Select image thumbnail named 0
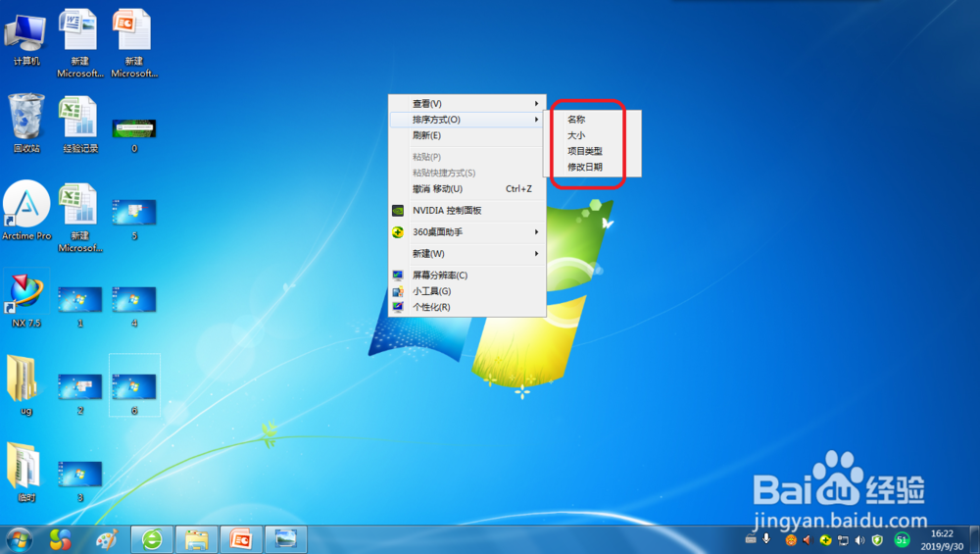980x554 pixels. (x=133, y=134)
